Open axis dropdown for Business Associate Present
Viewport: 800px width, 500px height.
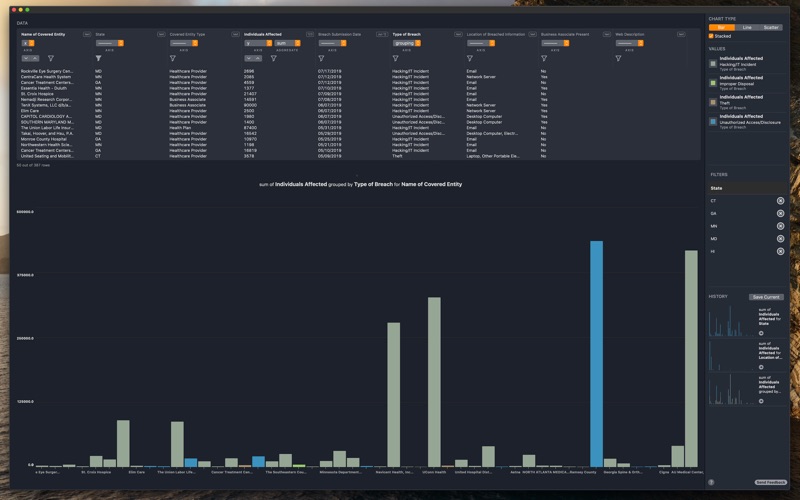tap(555, 43)
